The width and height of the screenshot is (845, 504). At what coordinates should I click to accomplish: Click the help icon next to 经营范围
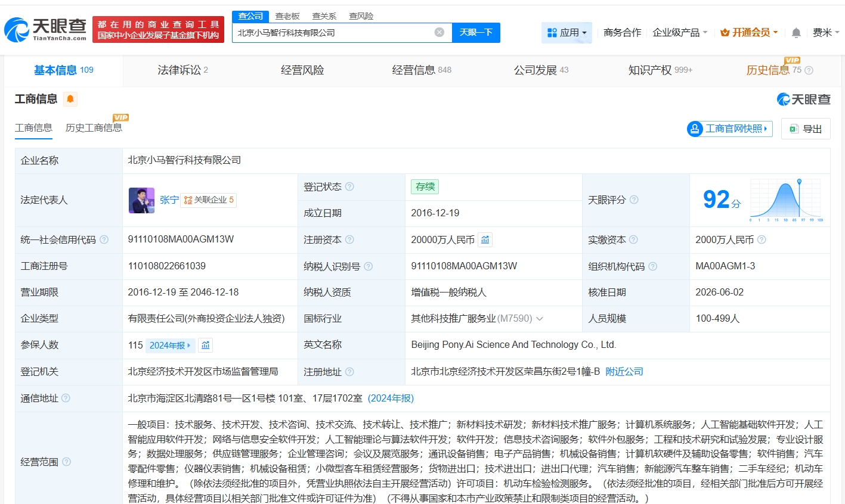pos(67,462)
